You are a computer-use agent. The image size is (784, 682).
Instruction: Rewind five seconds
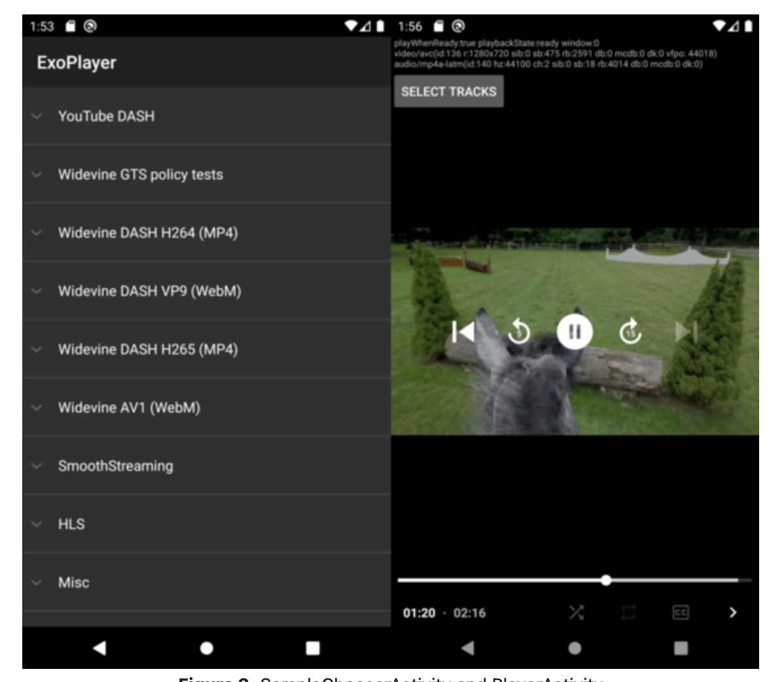[x=518, y=331]
